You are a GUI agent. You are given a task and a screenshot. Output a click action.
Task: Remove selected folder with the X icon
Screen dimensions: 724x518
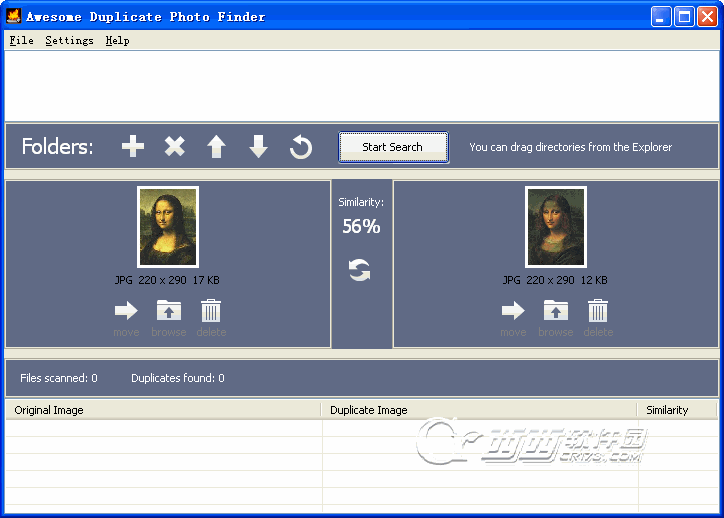click(x=175, y=146)
